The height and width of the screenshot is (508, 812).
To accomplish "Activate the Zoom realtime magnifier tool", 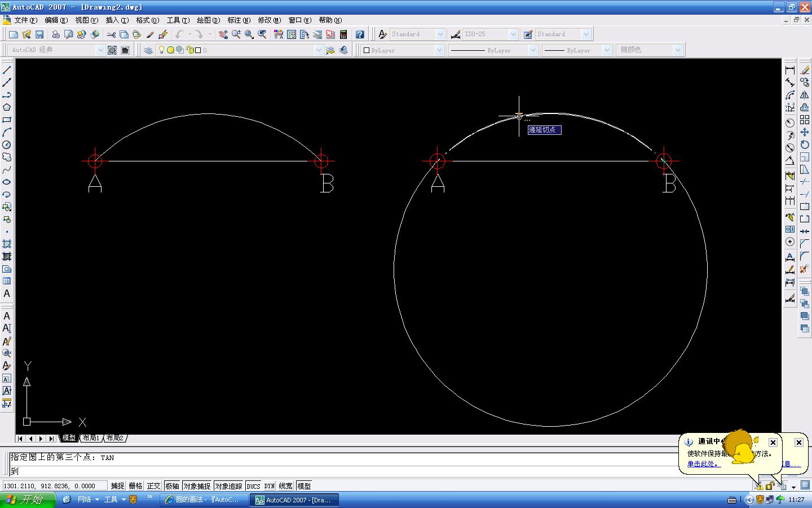I will (236, 34).
